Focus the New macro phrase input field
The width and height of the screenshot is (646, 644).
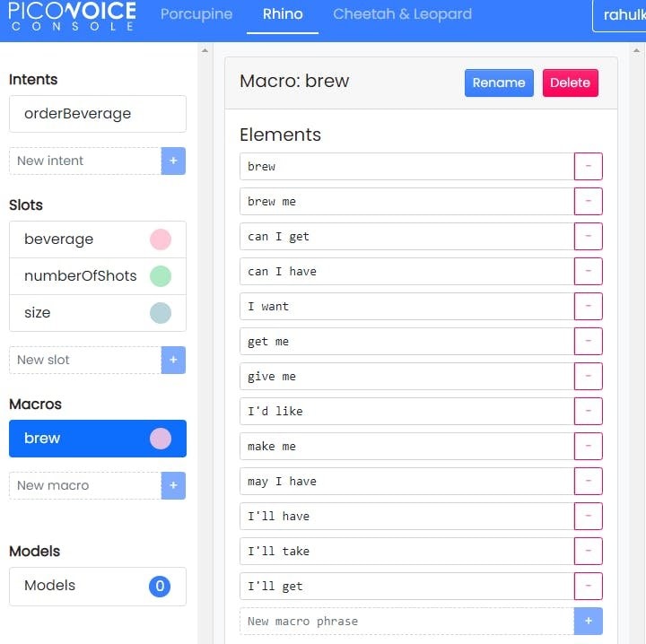pyautogui.click(x=406, y=621)
